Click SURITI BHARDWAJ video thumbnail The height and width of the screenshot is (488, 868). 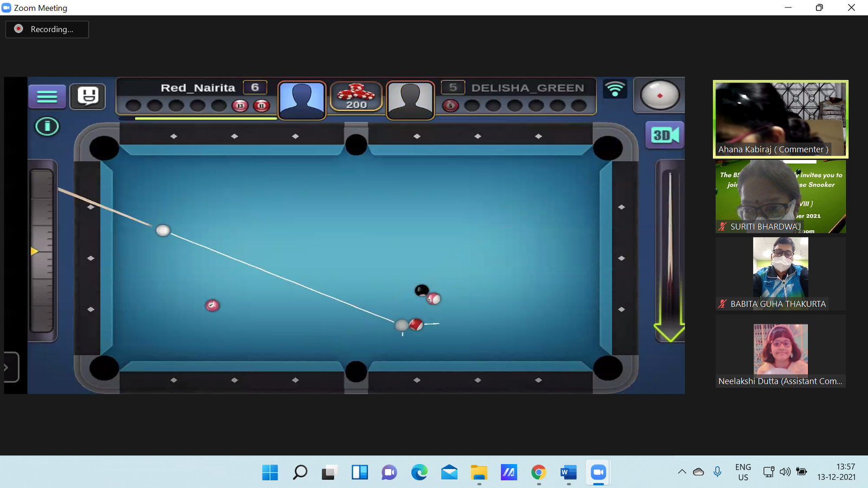pos(780,196)
